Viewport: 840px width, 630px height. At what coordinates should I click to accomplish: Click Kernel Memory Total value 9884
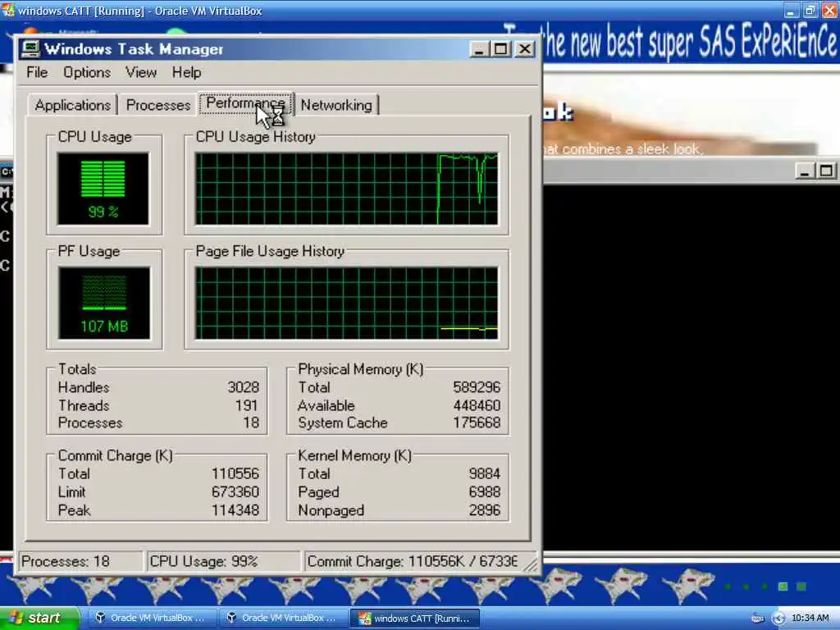pos(484,473)
